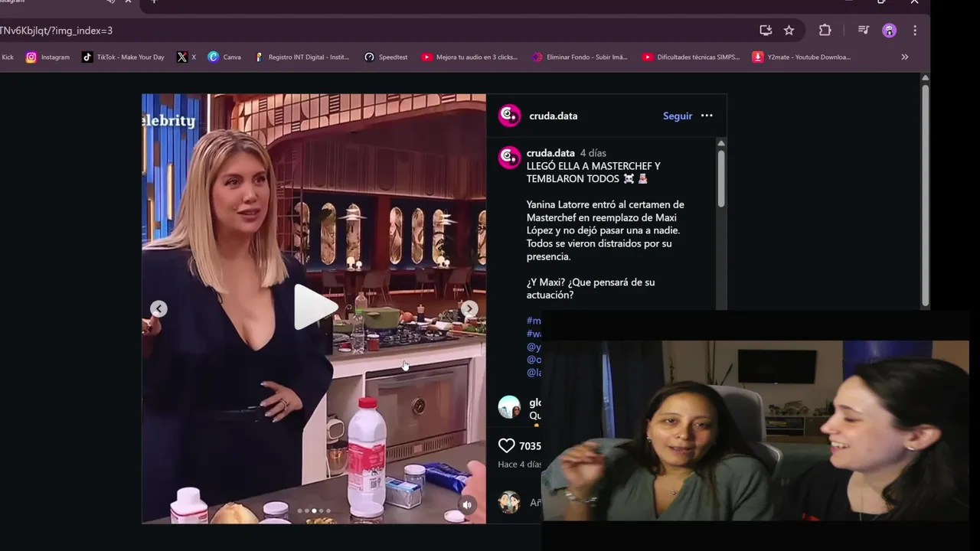Open X bookmark

pos(186,57)
